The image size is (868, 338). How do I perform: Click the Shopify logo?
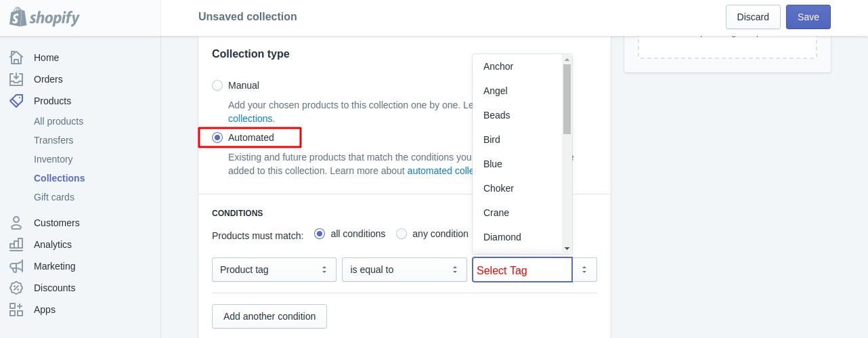click(x=45, y=18)
